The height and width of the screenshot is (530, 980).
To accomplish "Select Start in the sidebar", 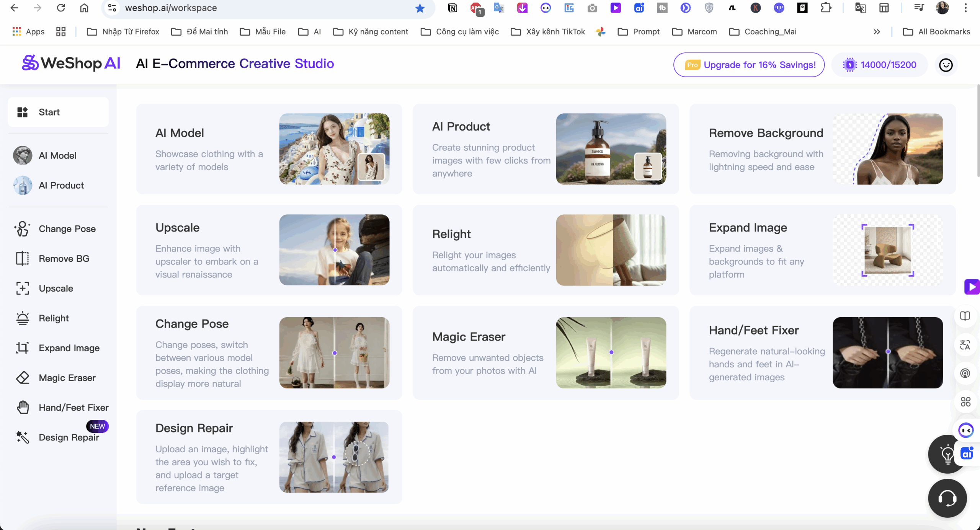I will [x=58, y=112].
